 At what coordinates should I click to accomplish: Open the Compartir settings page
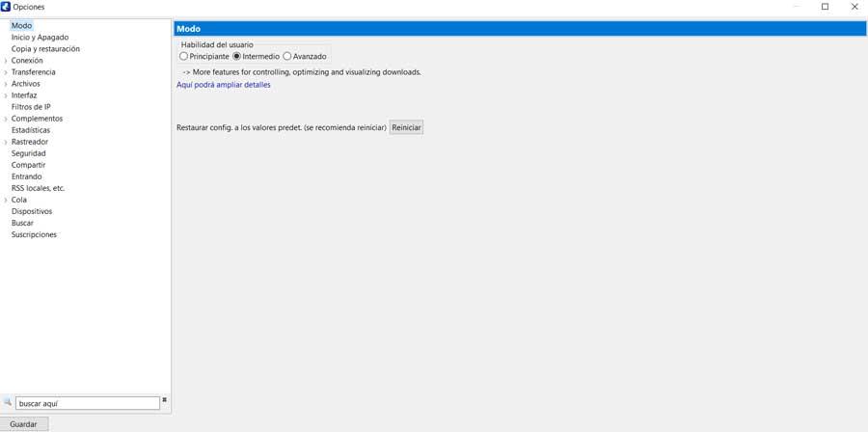(28, 165)
